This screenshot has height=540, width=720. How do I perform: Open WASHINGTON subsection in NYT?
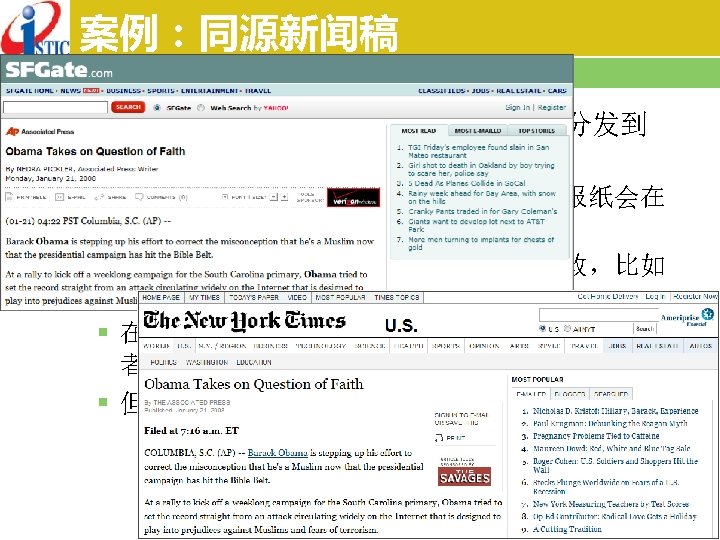207,362
